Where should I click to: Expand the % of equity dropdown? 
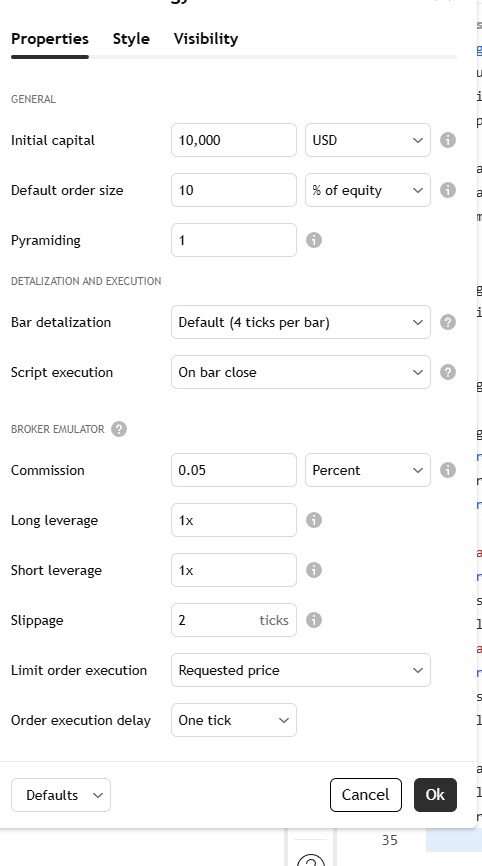coord(368,190)
